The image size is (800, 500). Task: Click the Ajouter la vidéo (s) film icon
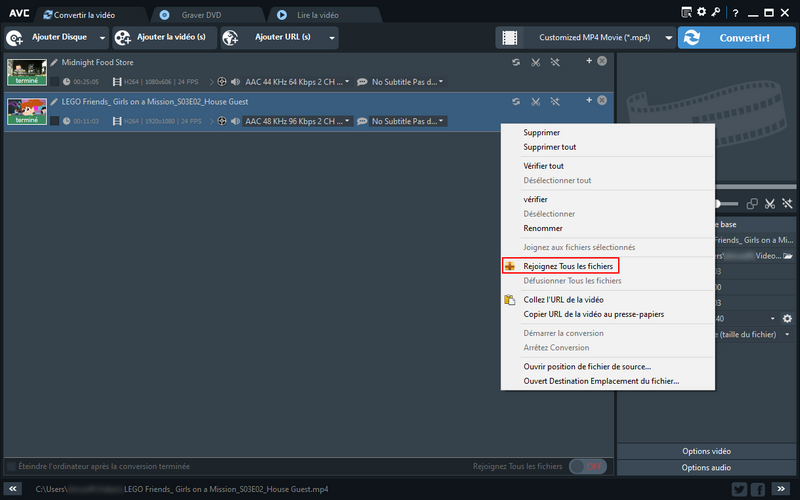click(122, 38)
